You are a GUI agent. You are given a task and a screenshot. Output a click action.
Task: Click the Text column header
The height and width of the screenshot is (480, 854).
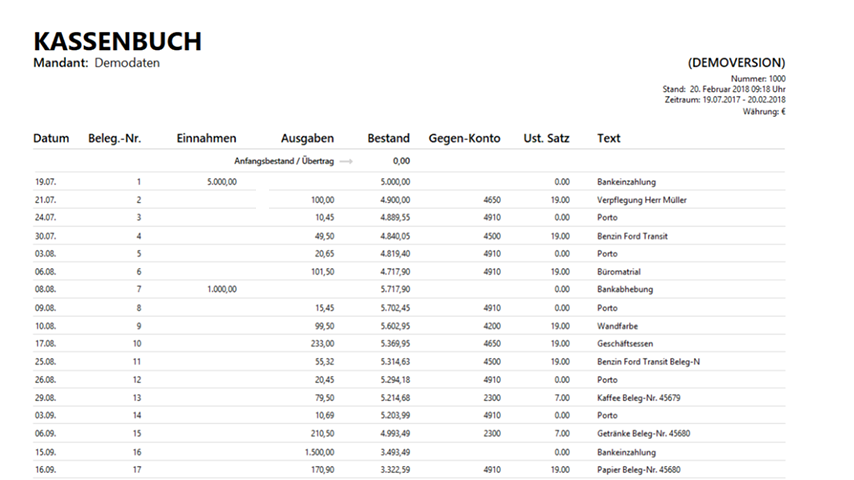pos(608,138)
